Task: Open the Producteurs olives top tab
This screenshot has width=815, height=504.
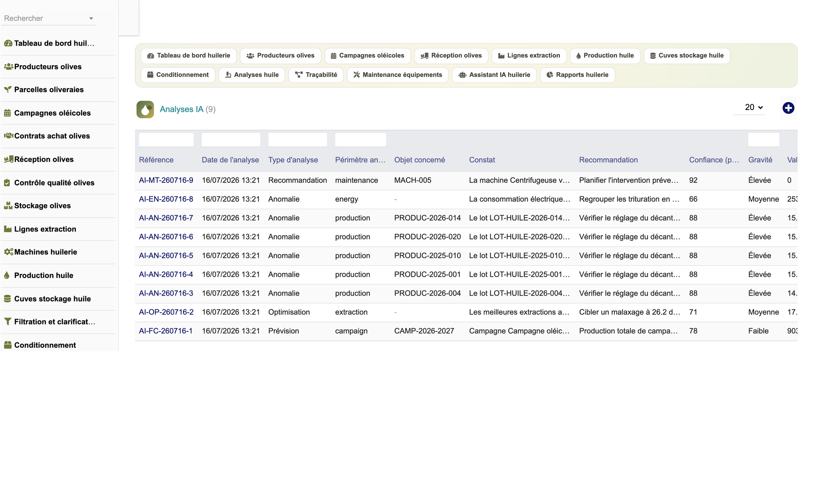Action: (x=281, y=56)
